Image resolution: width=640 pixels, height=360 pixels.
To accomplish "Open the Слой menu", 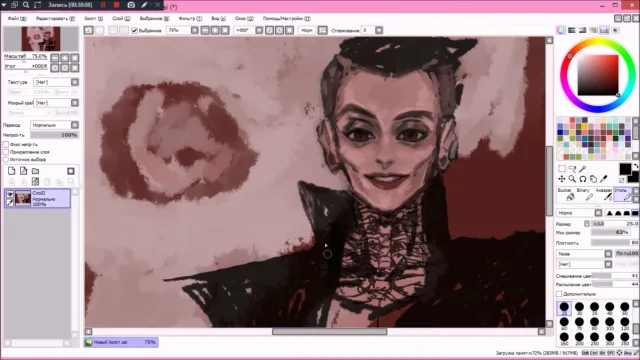I will click(121, 18).
